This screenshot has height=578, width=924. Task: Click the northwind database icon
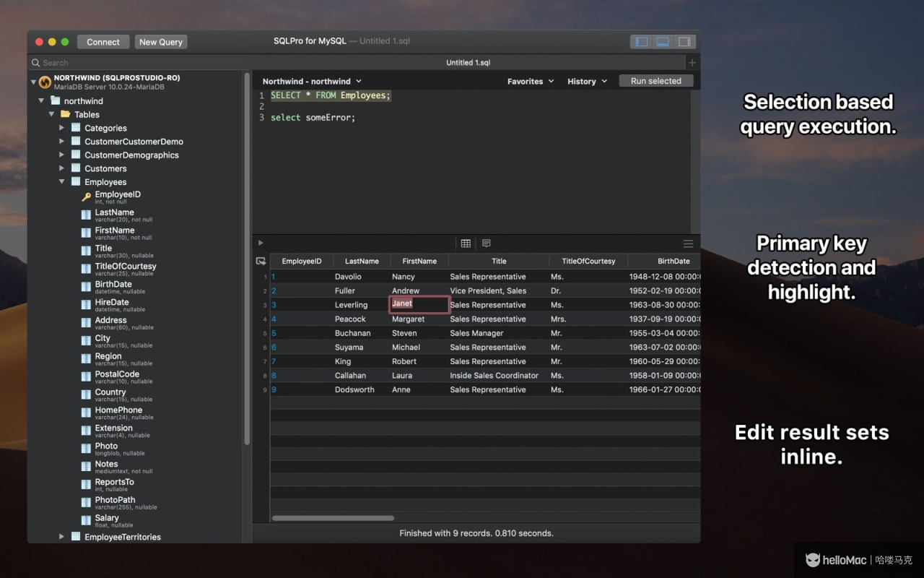pos(55,101)
